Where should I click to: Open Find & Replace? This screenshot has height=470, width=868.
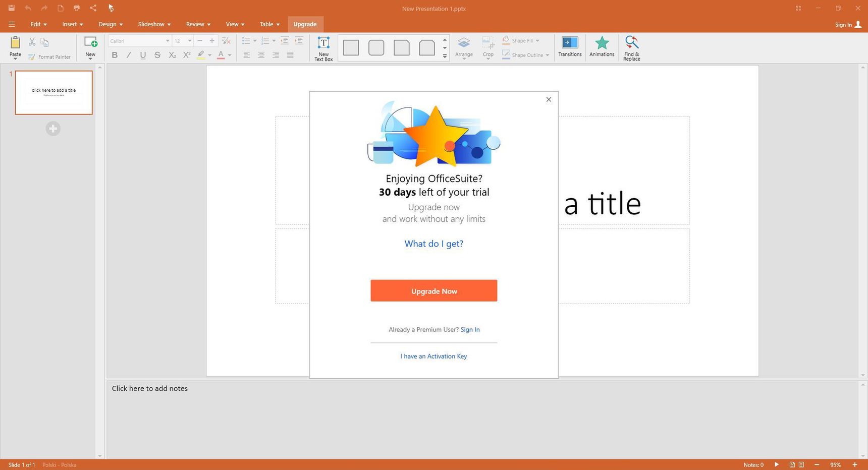(x=631, y=48)
